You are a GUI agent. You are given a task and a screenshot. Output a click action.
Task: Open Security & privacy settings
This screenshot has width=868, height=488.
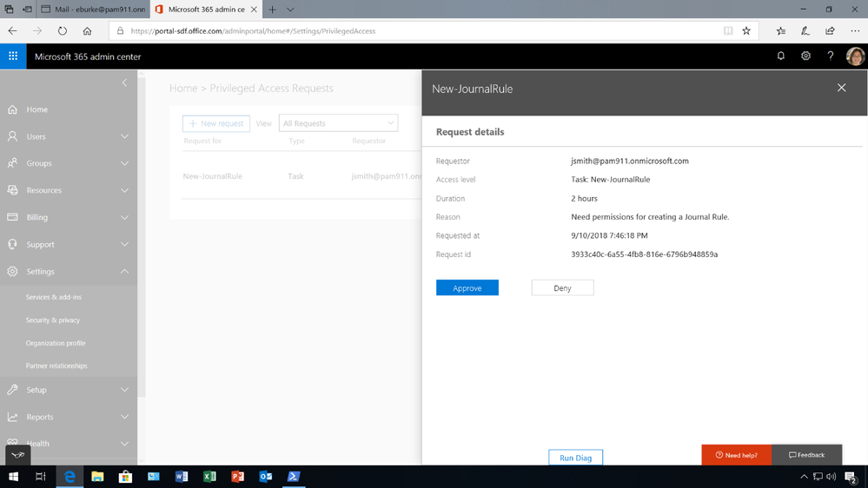coord(53,320)
